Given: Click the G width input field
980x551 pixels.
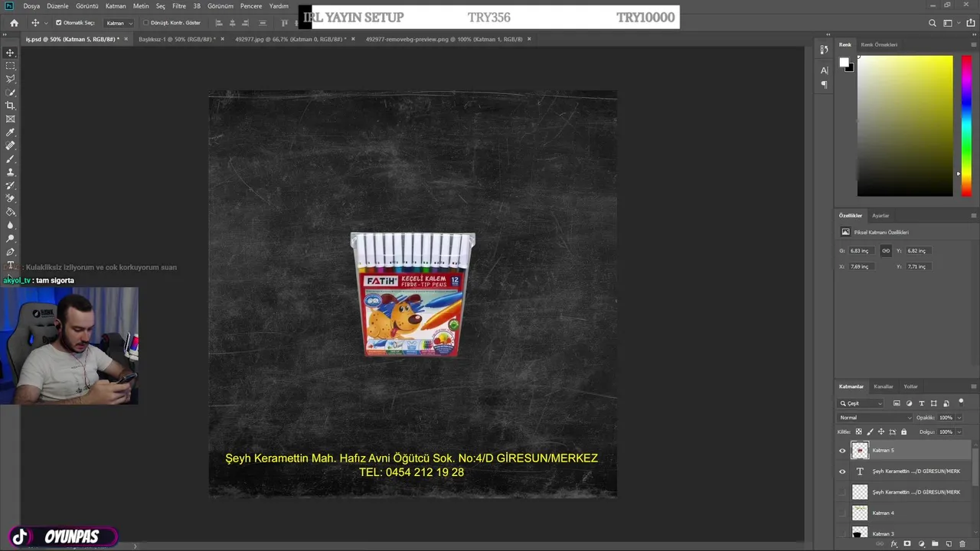Looking at the screenshot, I should [x=861, y=251].
